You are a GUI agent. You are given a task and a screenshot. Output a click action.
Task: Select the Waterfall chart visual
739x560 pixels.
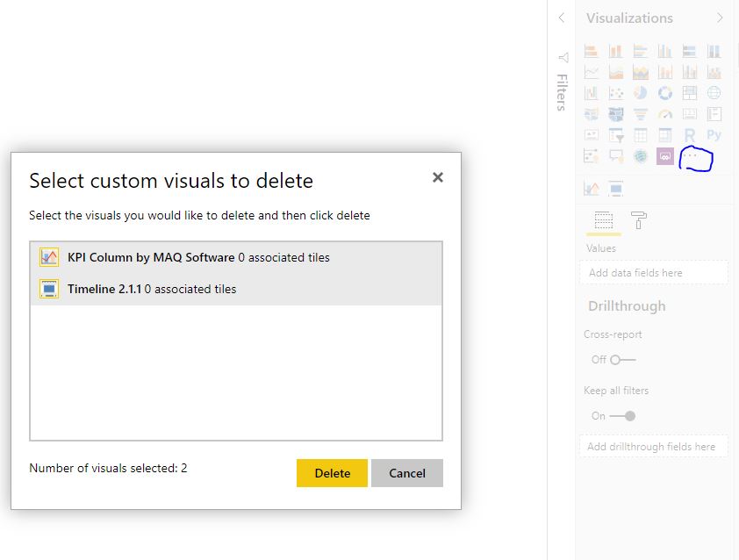pyautogui.click(x=591, y=93)
